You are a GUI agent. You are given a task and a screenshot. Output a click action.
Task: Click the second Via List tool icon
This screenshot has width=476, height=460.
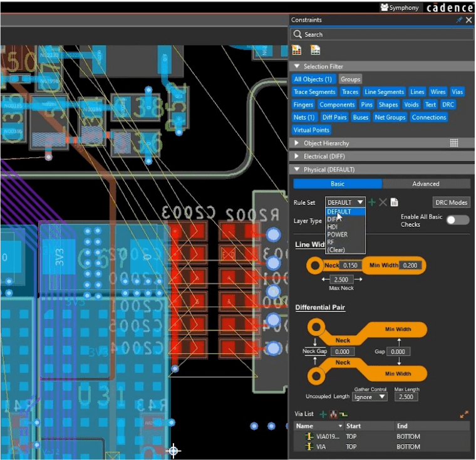pos(333,414)
